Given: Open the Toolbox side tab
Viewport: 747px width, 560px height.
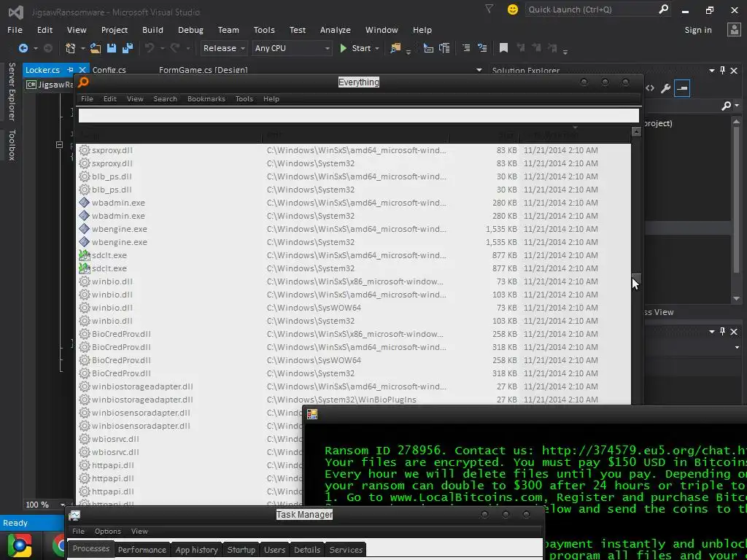Looking at the screenshot, I should [x=12, y=145].
